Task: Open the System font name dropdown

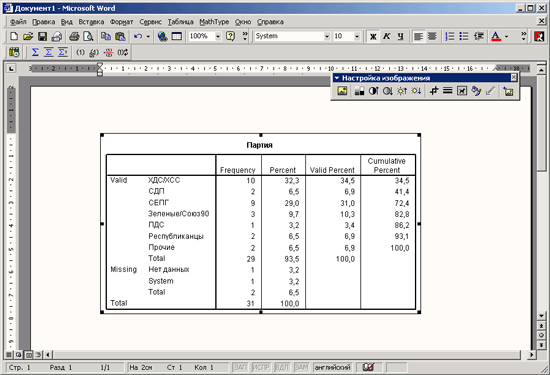Action: coord(327,36)
